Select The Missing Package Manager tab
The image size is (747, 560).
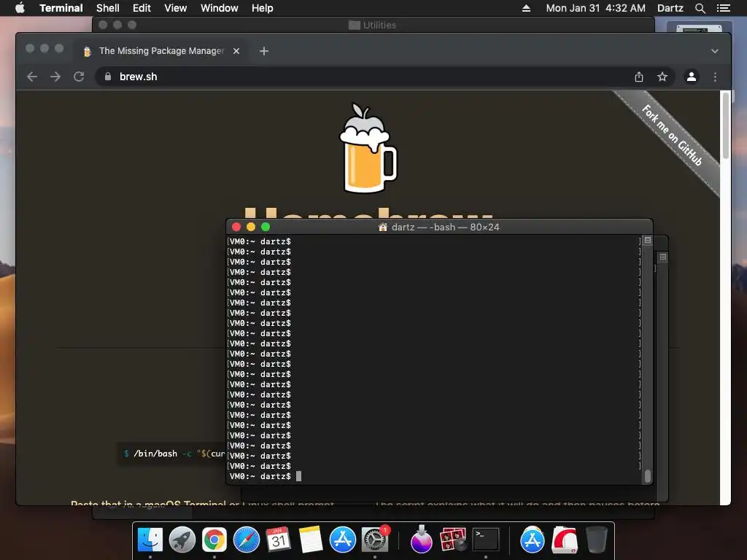160,51
